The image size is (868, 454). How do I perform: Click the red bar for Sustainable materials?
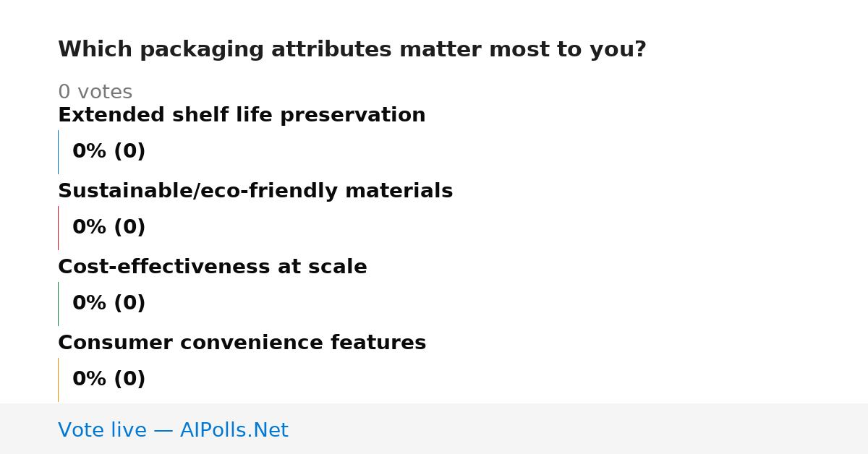pos(58,228)
